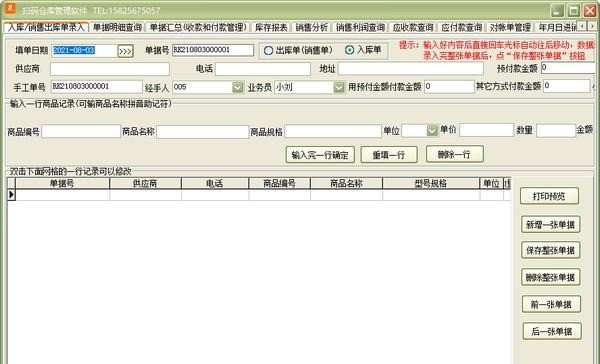Screen dimensions: 600x364
Task: Click 其它方式付款金额 field
Action: coord(566,86)
